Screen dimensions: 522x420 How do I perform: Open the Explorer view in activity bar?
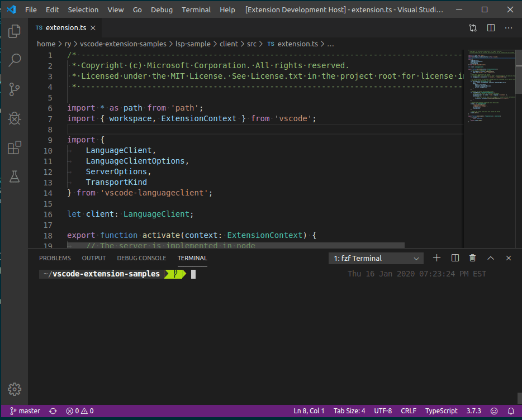[15, 31]
